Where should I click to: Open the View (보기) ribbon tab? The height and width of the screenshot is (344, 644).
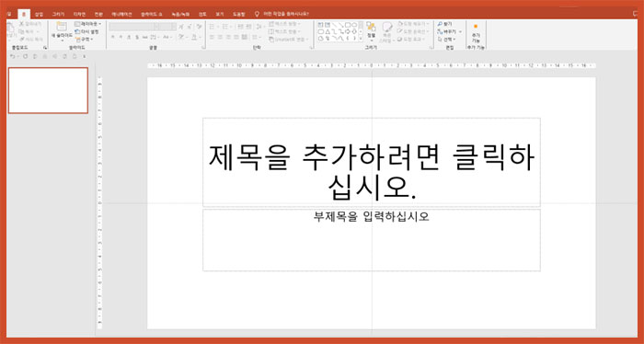click(220, 15)
